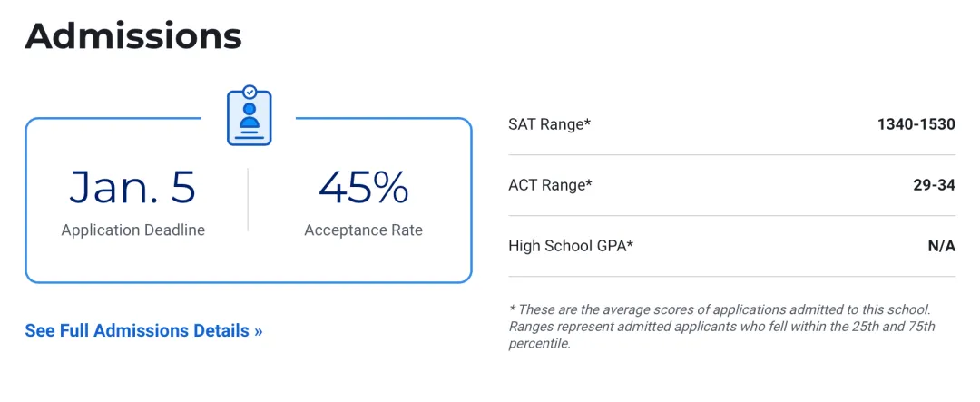Screen dimensions: 980x402
Task: Click the High School GPA label
Action: [567, 246]
